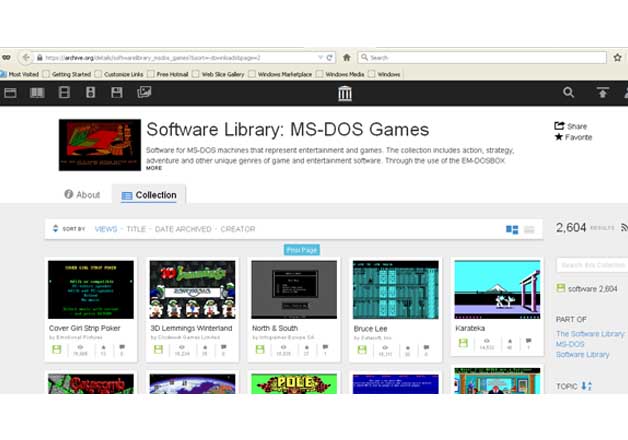Viewport: 628px width, 440px height.
Task: Open the video filmstrip icon
Action: (64, 92)
